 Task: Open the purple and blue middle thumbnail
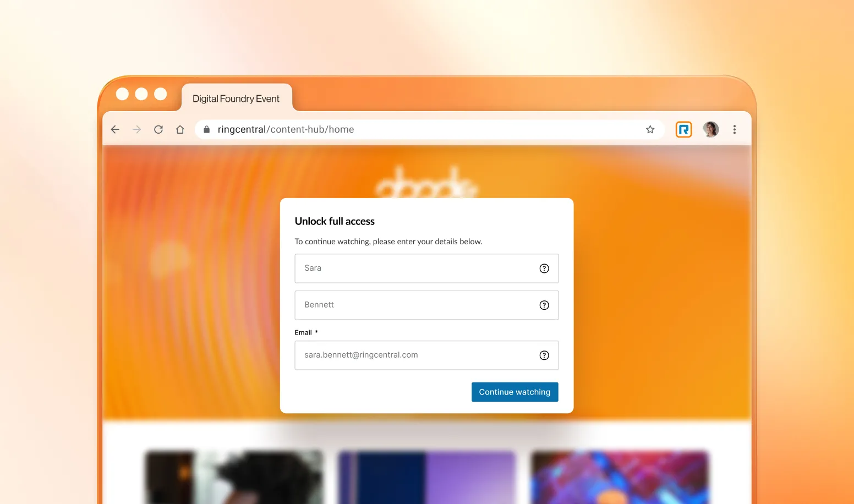[427, 478]
